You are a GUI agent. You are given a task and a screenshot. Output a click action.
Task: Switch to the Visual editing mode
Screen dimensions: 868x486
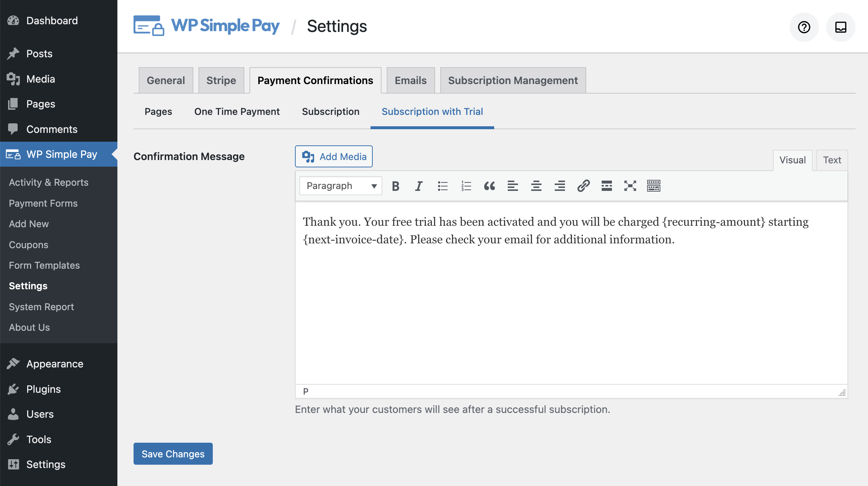(793, 160)
